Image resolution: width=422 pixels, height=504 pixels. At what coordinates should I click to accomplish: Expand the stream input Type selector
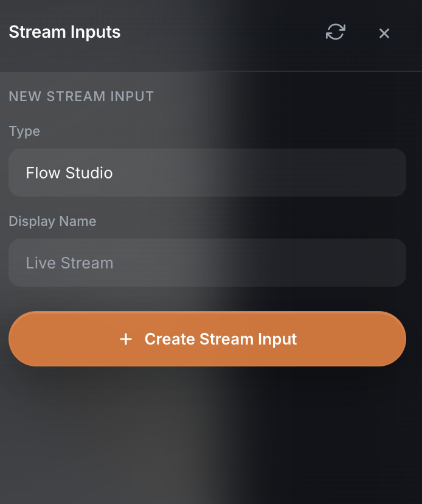(207, 173)
